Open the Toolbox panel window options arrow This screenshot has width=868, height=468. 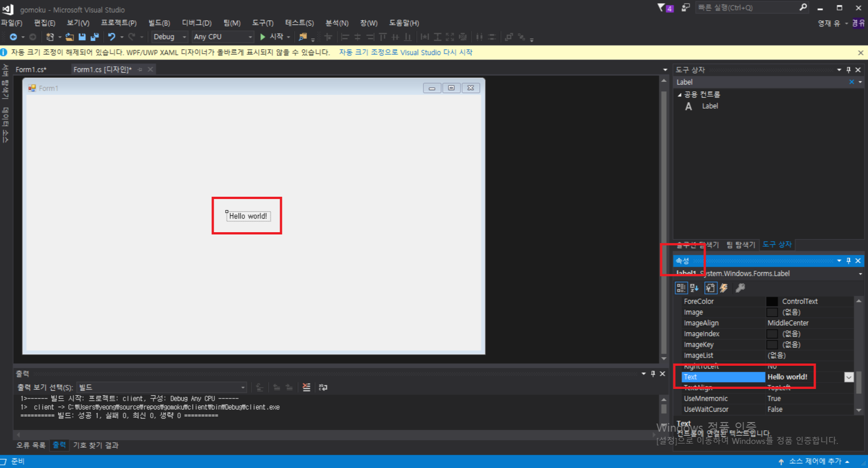[839, 70]
